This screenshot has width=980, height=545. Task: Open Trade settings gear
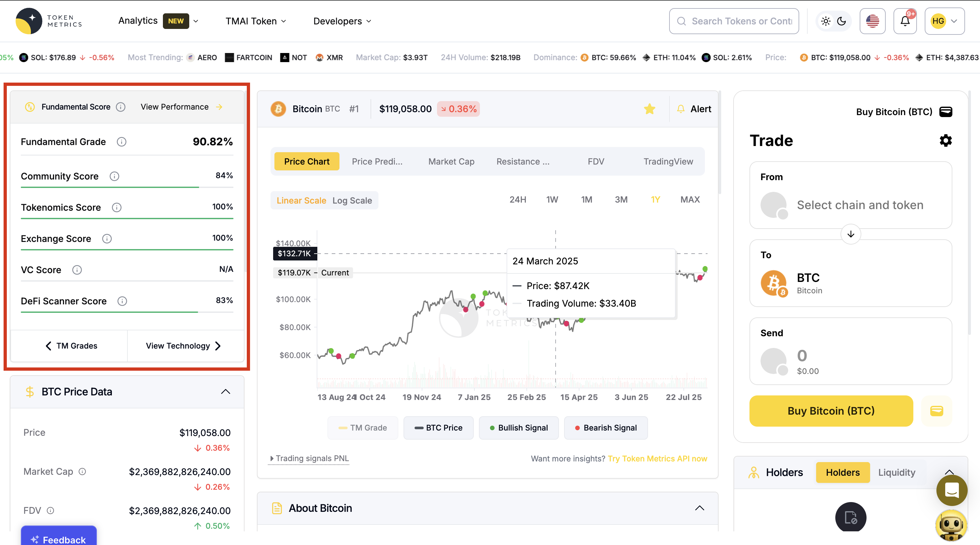[x=946, y=141]
